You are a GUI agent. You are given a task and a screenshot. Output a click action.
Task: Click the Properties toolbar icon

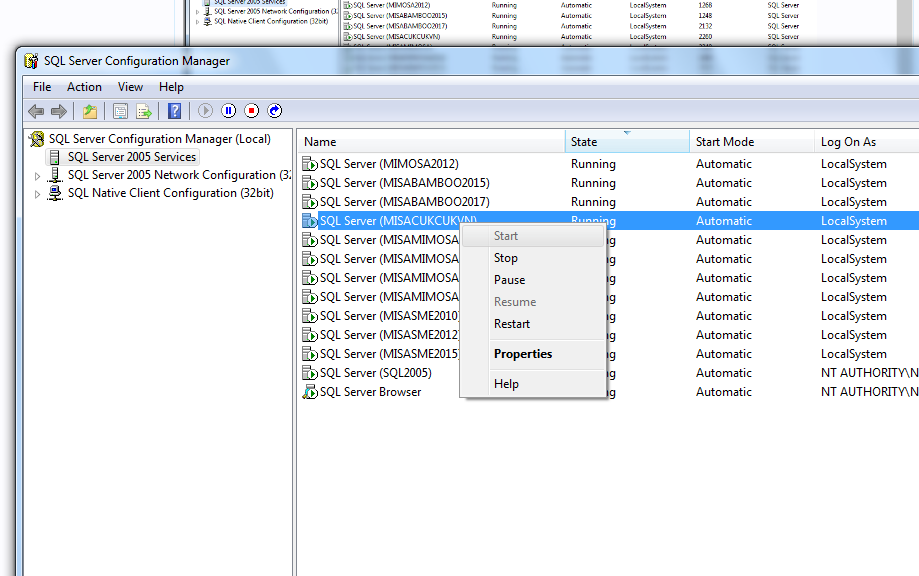click(120, 111)
